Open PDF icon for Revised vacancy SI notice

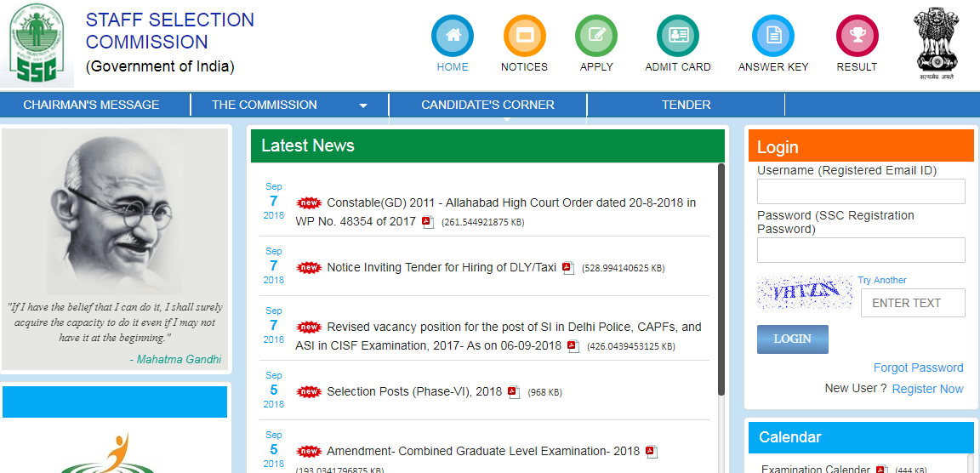pos(573,346)
